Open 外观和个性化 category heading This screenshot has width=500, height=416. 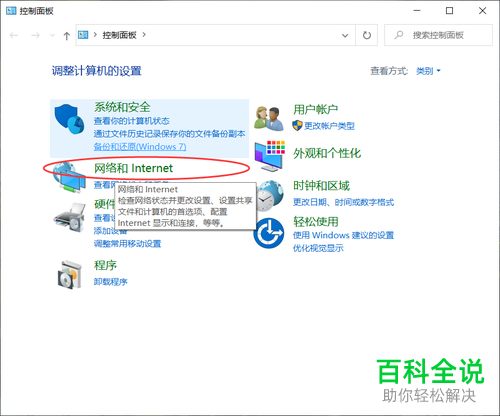(x=327, y=153)
